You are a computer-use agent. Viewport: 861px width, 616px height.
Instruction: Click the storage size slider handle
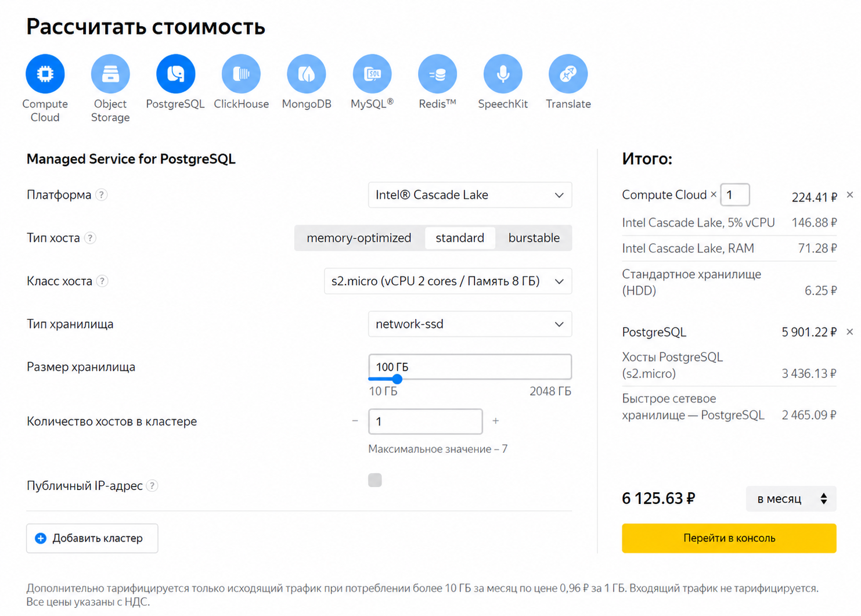(397, 379)
